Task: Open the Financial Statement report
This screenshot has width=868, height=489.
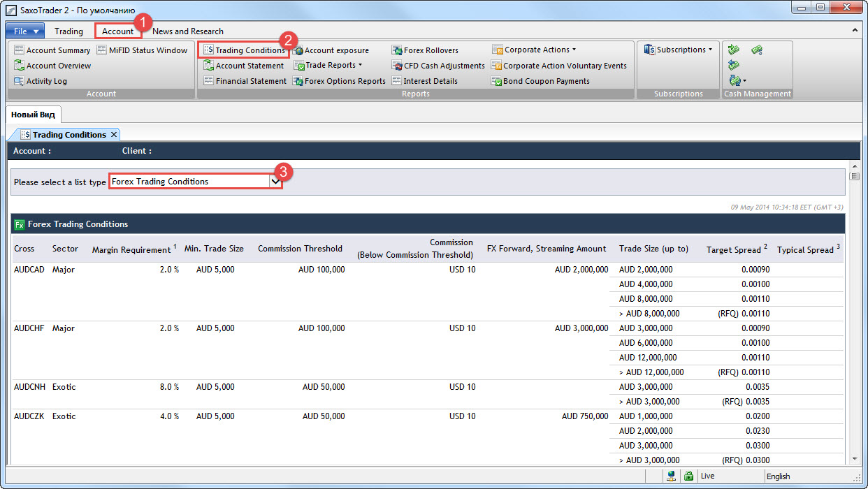Action: [245, 81]
